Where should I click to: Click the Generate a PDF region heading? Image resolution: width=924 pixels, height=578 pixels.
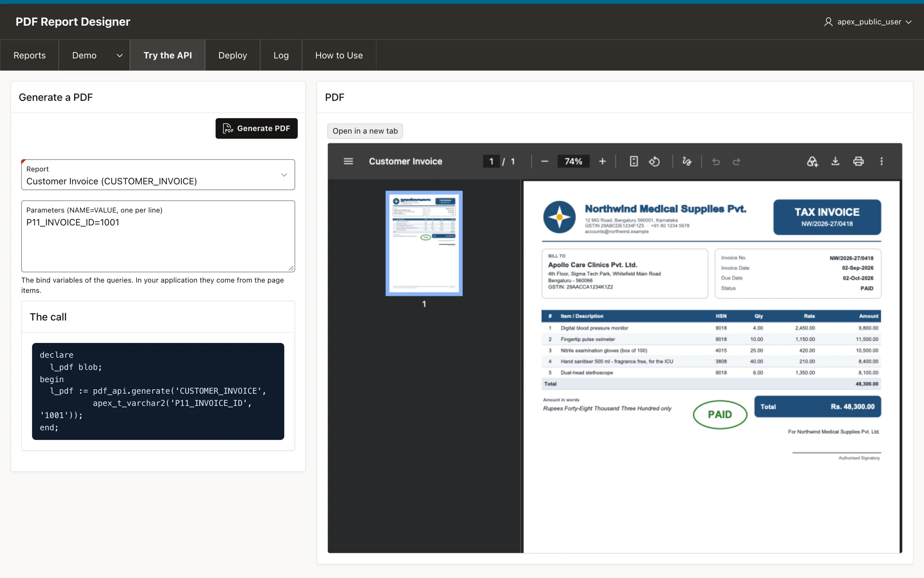[x=56, y=97]
